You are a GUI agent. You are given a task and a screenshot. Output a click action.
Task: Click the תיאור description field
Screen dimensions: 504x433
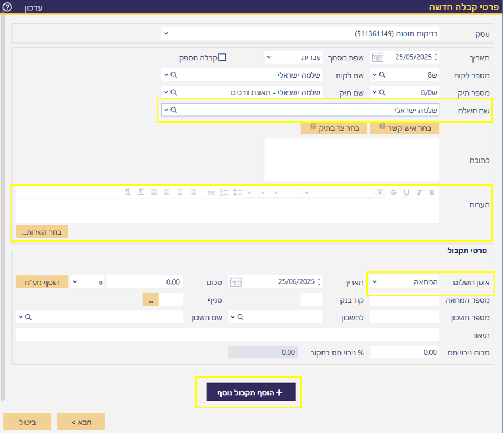(227, 335)
